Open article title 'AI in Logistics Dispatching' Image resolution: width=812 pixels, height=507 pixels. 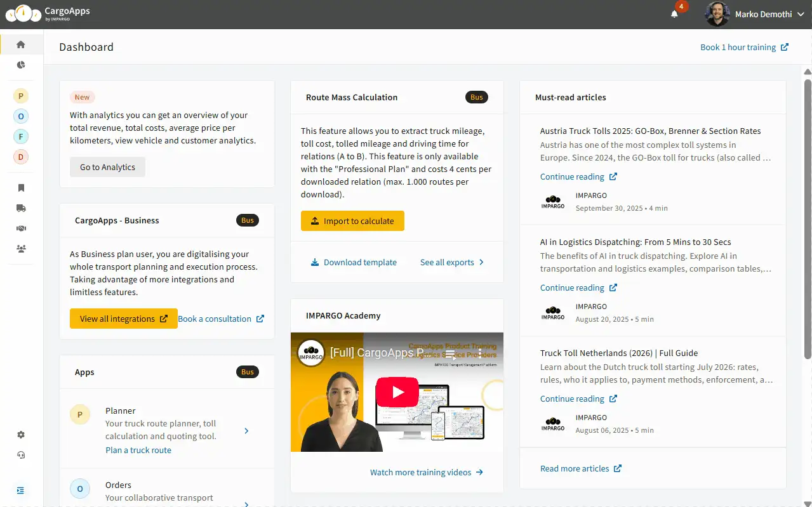636,242
